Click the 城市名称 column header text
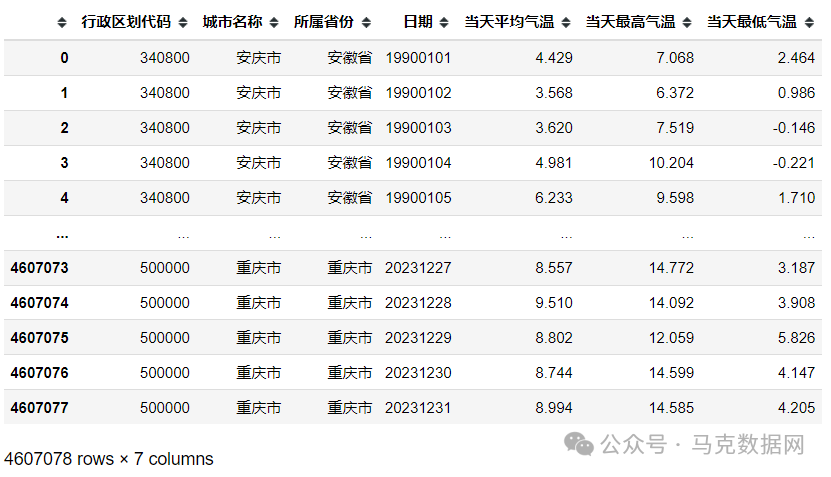This screenshot has width=831, height=477. [x=233, y=22]
